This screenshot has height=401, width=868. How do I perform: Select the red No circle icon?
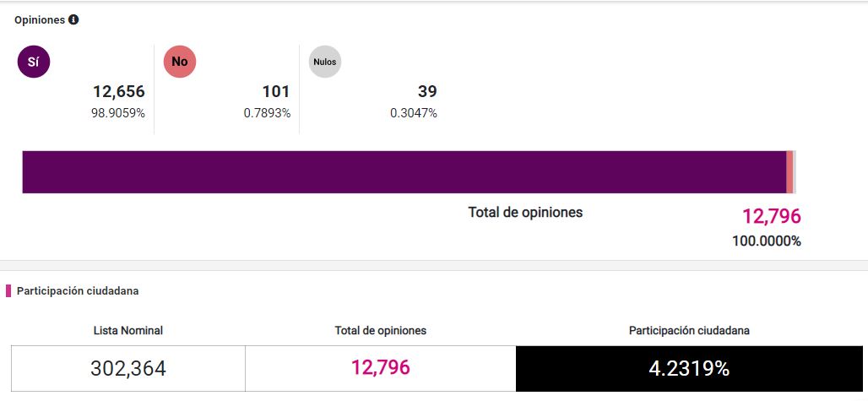click(x=180, y=62)
